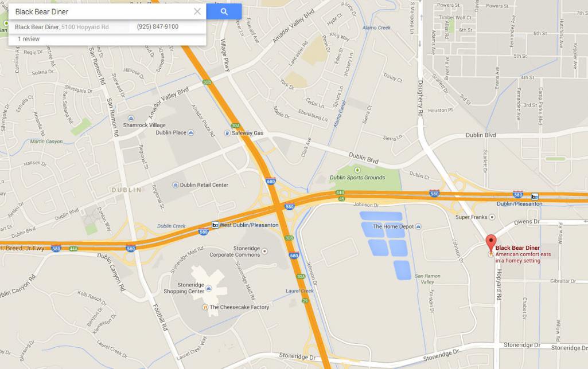The width and height of the screenshot is (588, 369).
Task: Open the Dublin Place shopping marker
Action: pyautogui.click(x=190, y=132)
